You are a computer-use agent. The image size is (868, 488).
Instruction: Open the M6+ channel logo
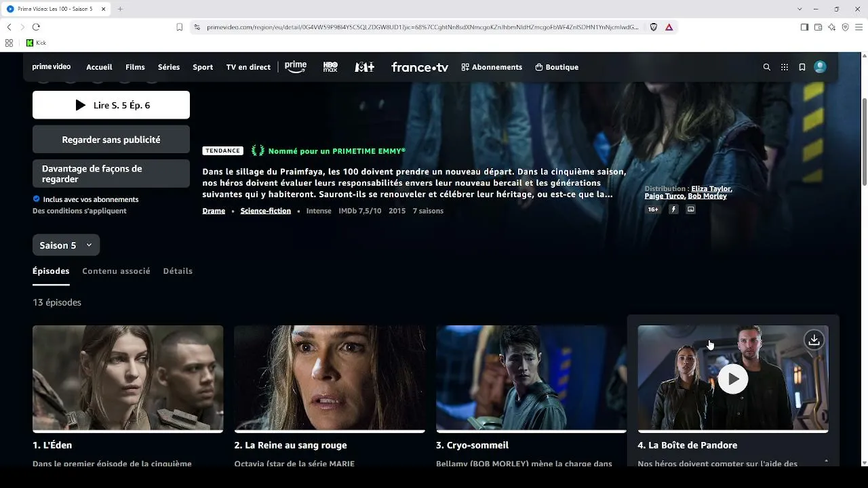tap(365, 67)
